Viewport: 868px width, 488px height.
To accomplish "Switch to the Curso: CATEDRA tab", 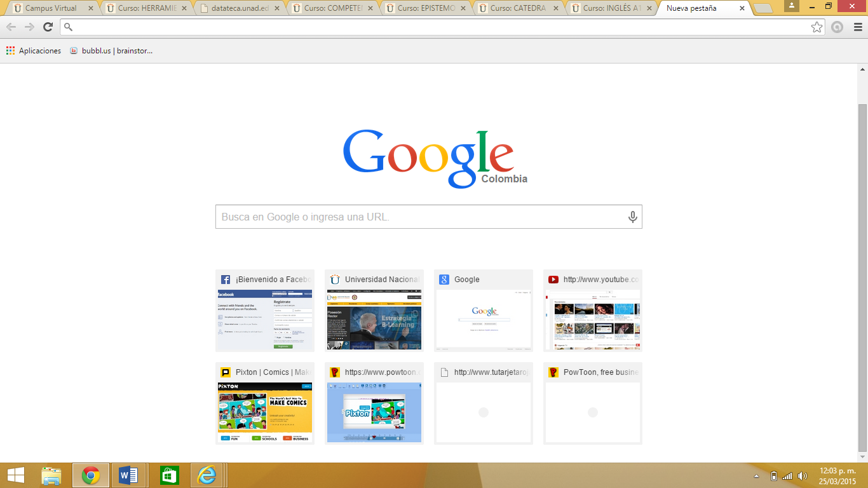I will pos(518,8).
